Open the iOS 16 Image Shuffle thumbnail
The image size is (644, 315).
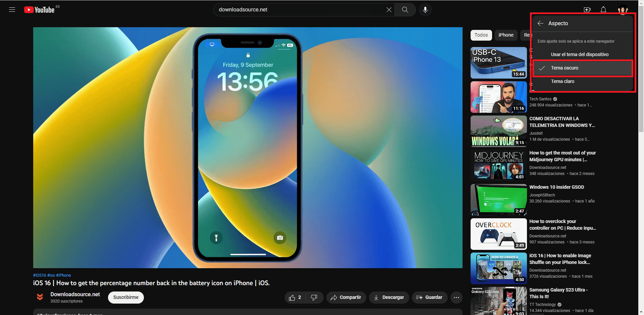click(498, 268)
